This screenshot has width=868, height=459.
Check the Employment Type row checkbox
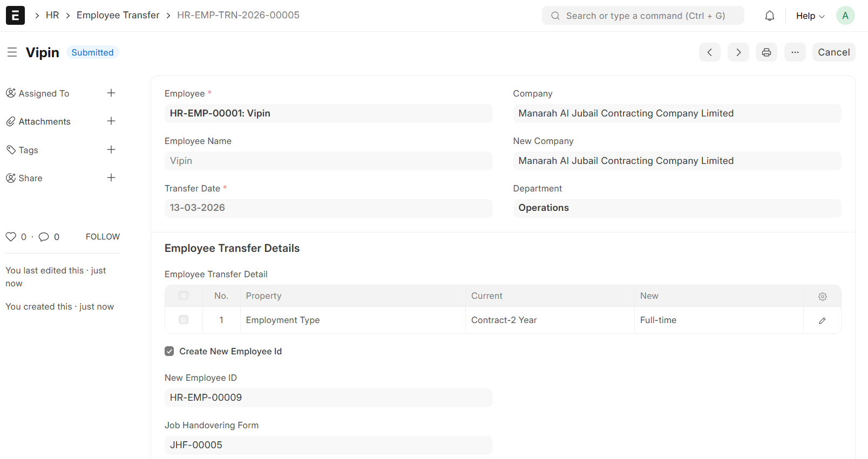[x=184, y=320]
